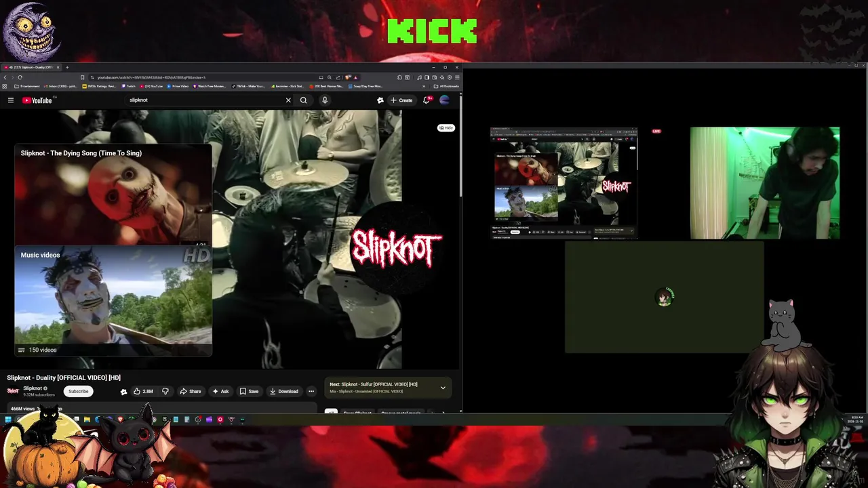Open the Prime Video bookmark
This screenshot has height=488, width=868.
(x=178, y=86)
